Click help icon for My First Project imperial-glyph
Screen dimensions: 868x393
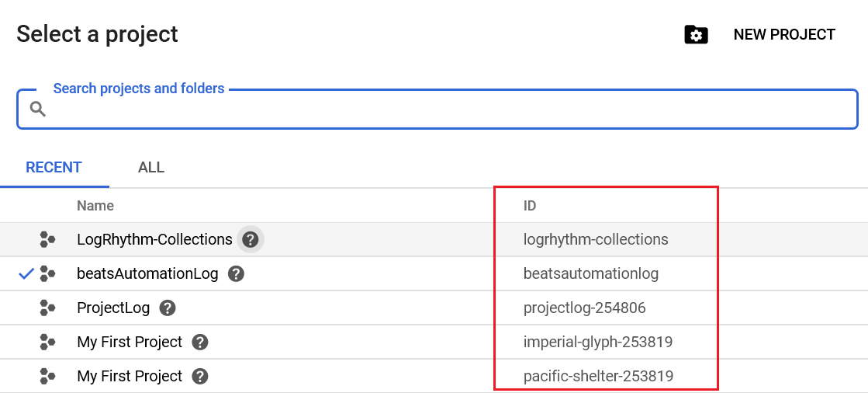pos(200,343)
